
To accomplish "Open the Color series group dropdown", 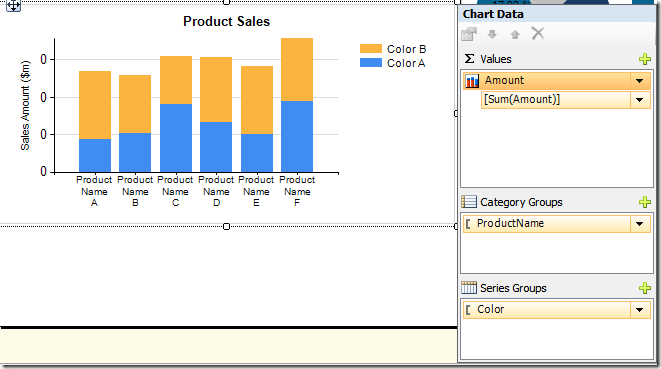I will coord(640,310).
